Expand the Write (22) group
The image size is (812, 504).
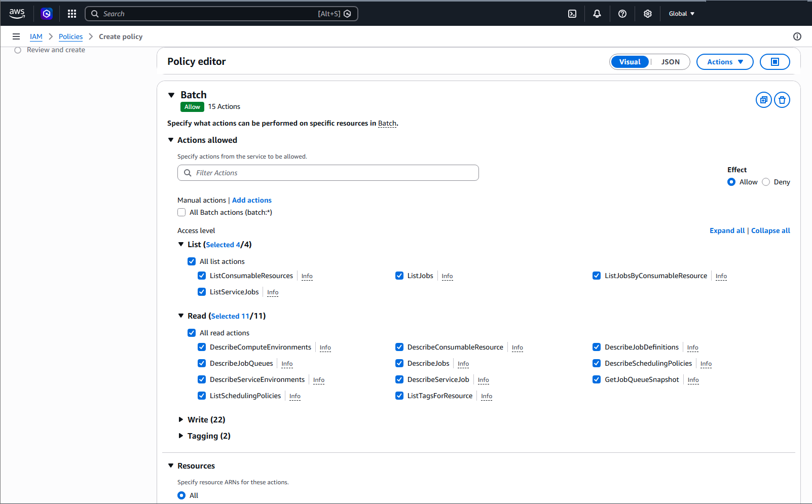click(181, 419)
